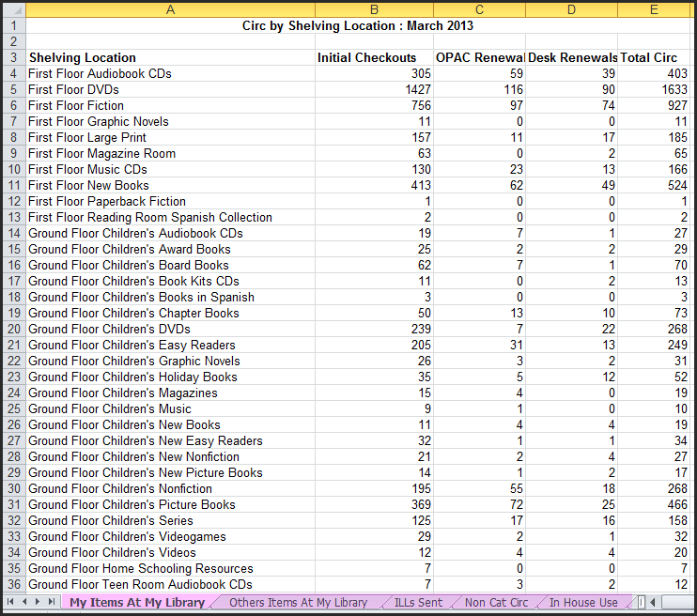Click the Desk Renewals header cell
Screen dimensions: 697x616
pos(572,58)
